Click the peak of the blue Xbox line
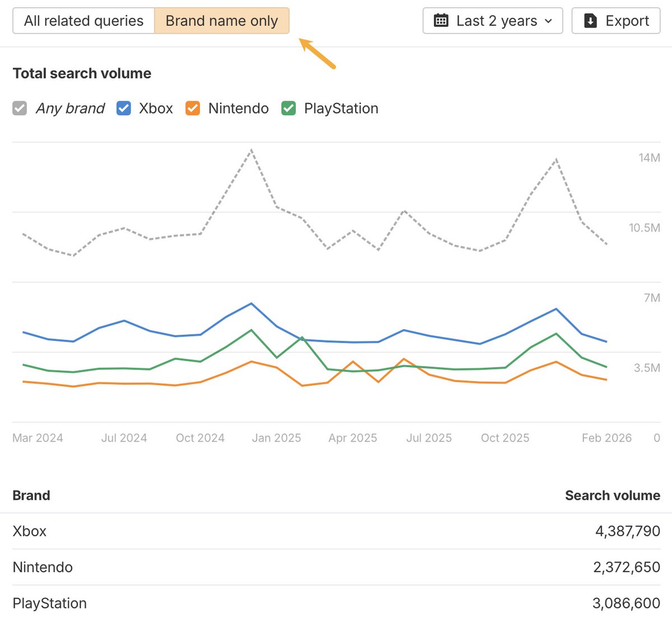The height and width of the screenshot is (618, 672). (x=252, y=303)
